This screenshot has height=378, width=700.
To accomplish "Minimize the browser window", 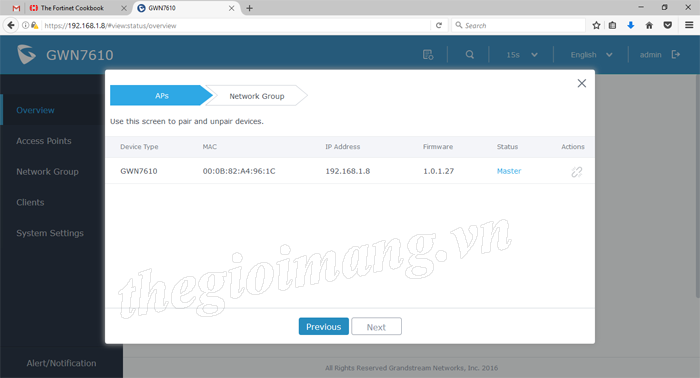I will (x=641, y=7).
